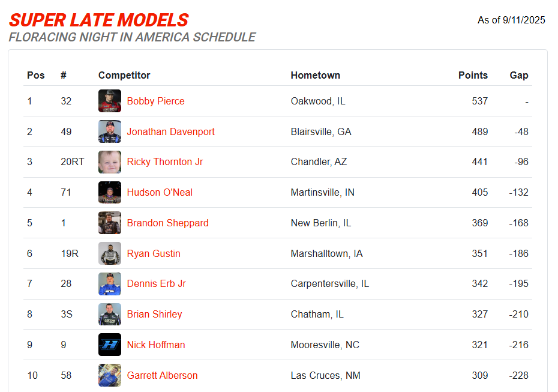Click Nick Hoffman's logo avatar
Screen dimensions: 558x392
click(x=110, y=345)
